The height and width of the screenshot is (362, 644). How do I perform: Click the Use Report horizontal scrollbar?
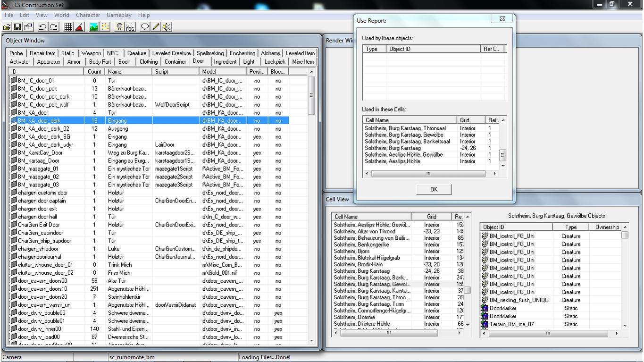coord(428,174)
